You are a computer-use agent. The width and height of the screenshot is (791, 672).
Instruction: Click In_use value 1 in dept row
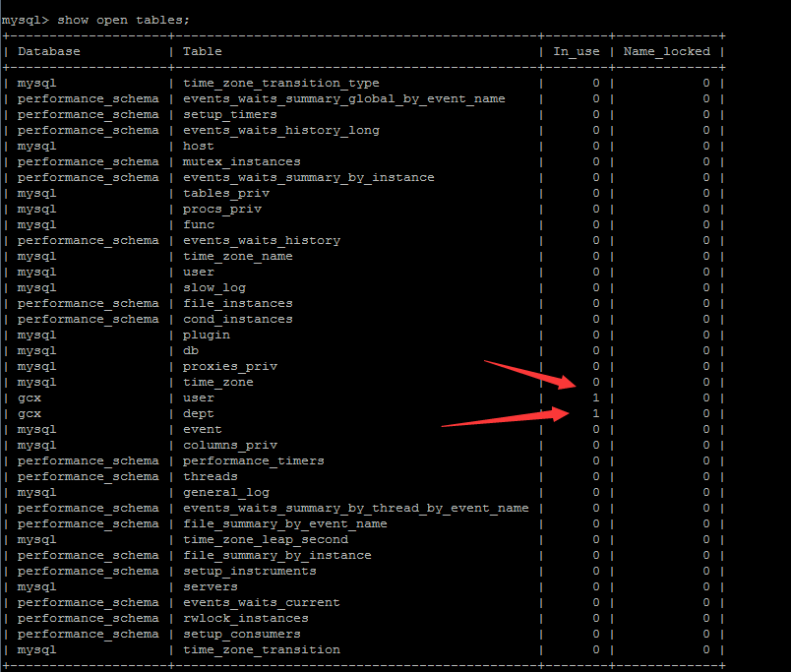[596, 413]
